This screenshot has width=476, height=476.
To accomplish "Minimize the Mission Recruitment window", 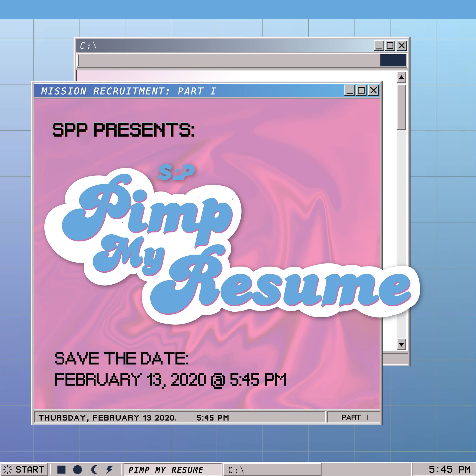I will tap(350, 90).
